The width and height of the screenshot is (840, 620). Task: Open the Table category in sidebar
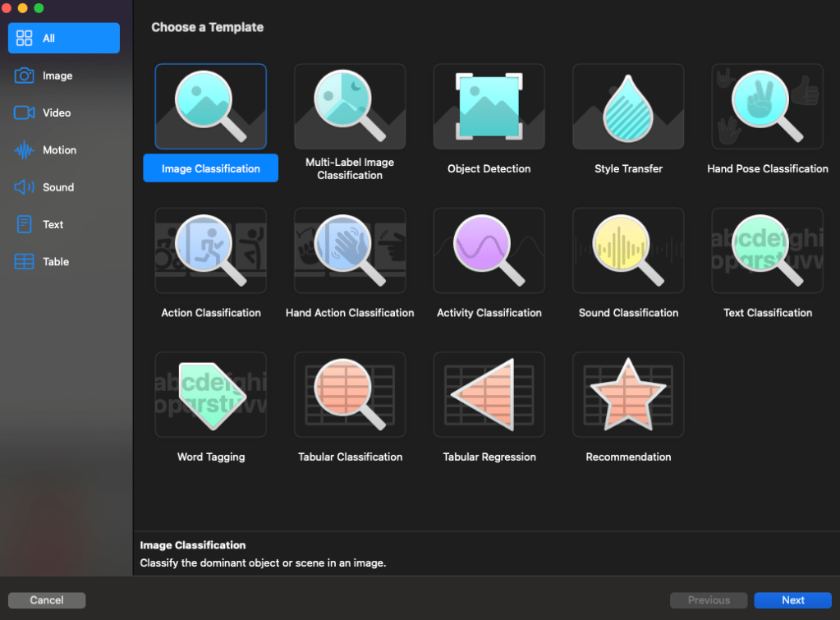[x=56, y=262]
